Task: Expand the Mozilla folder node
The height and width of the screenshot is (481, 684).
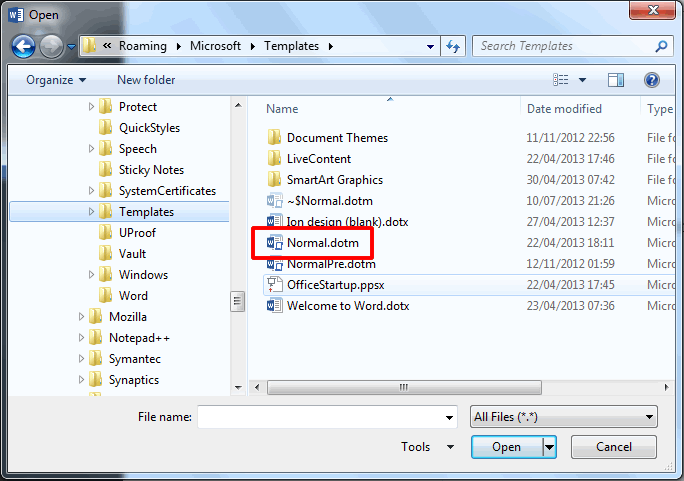Action: point(81,317)
